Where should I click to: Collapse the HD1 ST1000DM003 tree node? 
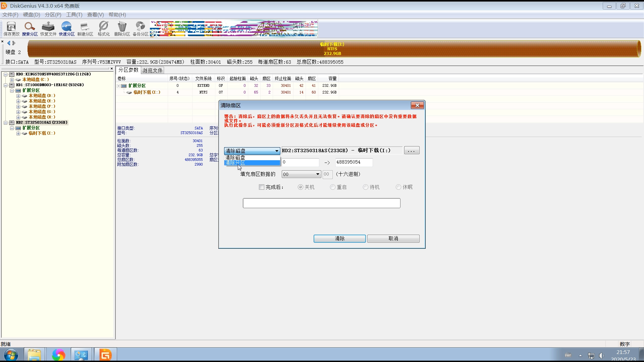6,85
